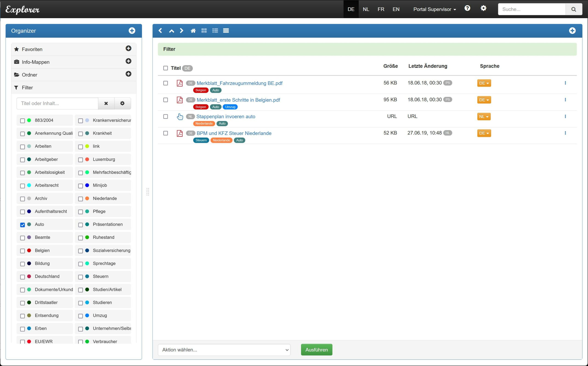Open Merkblatt_erste Schritte in Belgien.pdf link

point(238,100)
